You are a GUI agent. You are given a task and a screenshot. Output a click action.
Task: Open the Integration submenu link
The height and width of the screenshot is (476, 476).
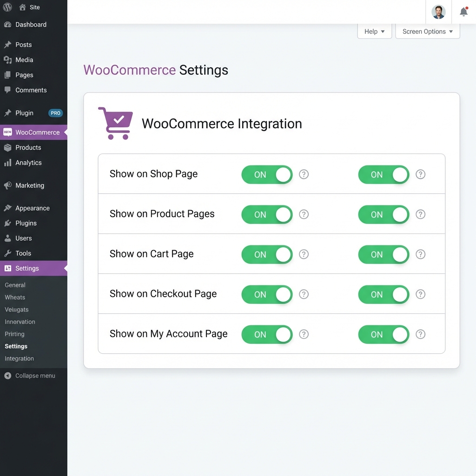click(x=20, y=358)
